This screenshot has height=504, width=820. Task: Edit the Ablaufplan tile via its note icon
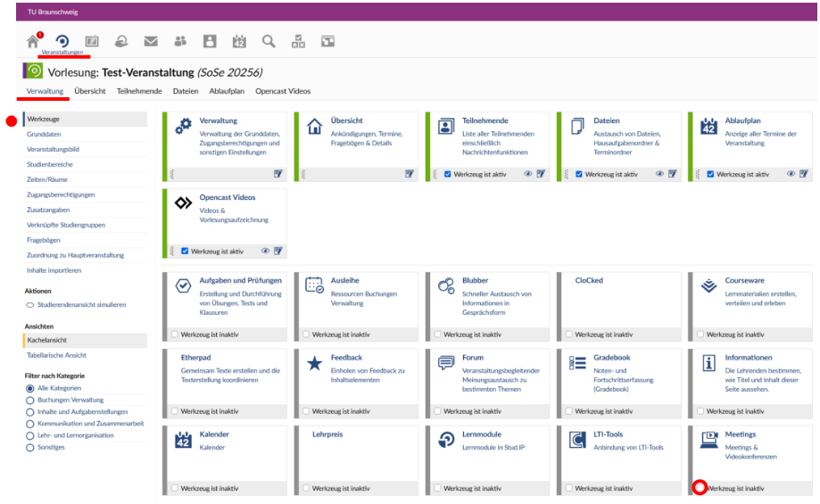tap(804, 174)
